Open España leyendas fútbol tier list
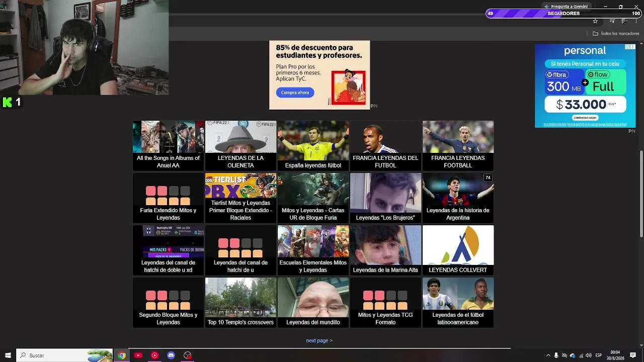The height and width of the screenshot is (362, 644). (313, 145)
